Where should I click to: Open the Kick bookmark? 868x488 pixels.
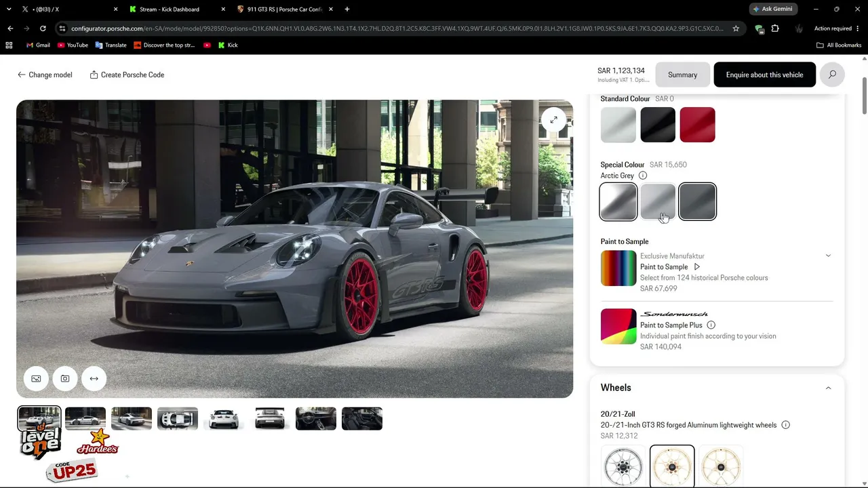coord(229,45)
